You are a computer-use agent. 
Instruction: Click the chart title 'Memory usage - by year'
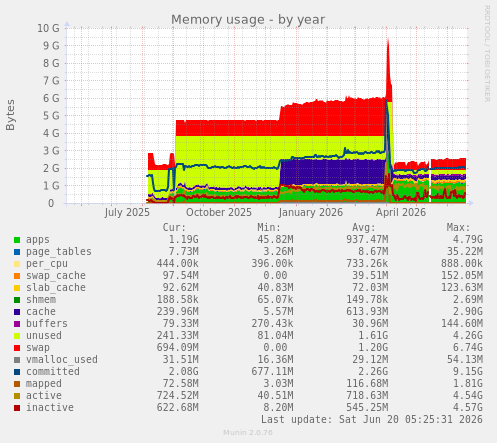[248, 20]
